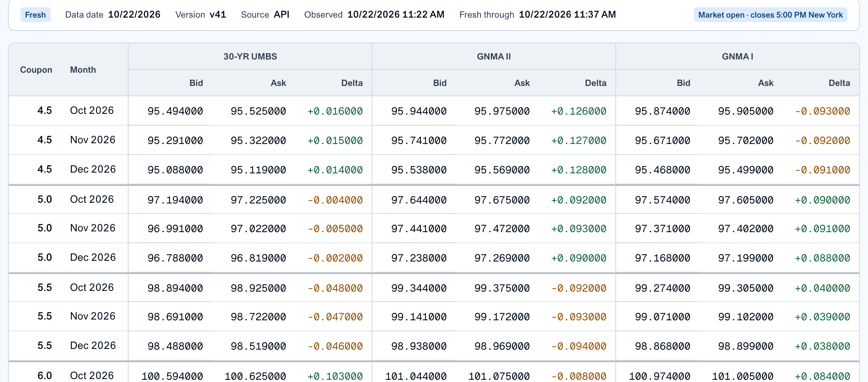Click the Nov 2026 month in 5.5 coupon row

click(93, 316)
